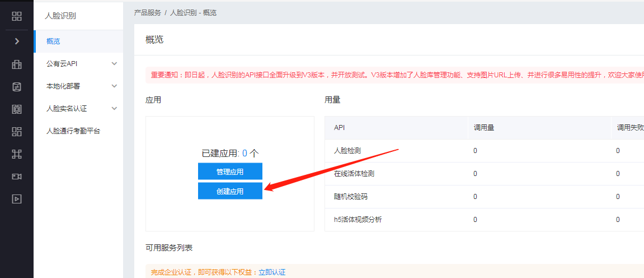Click the 0 in 已建应用 count

245,154
